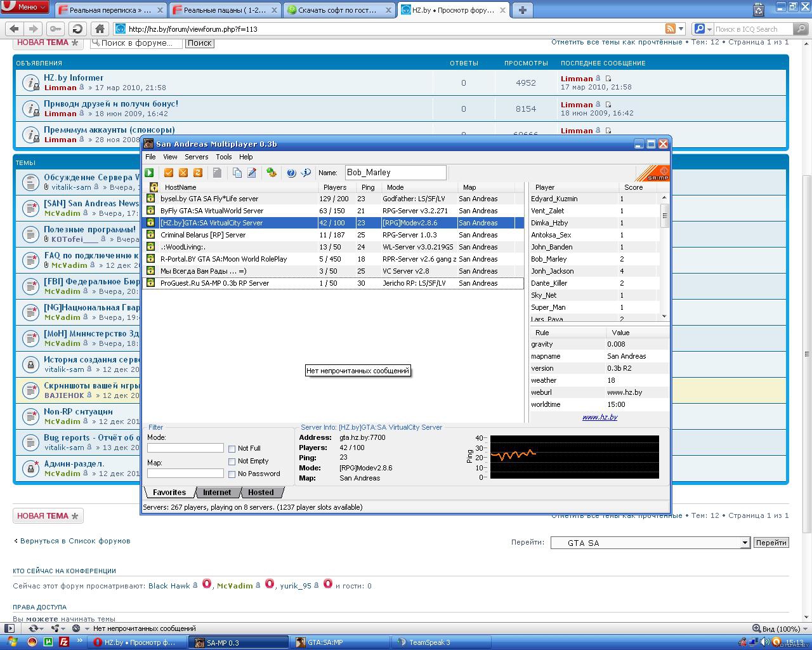Click bottom НОВАЯ ТЕМА button

coord(48,516)
